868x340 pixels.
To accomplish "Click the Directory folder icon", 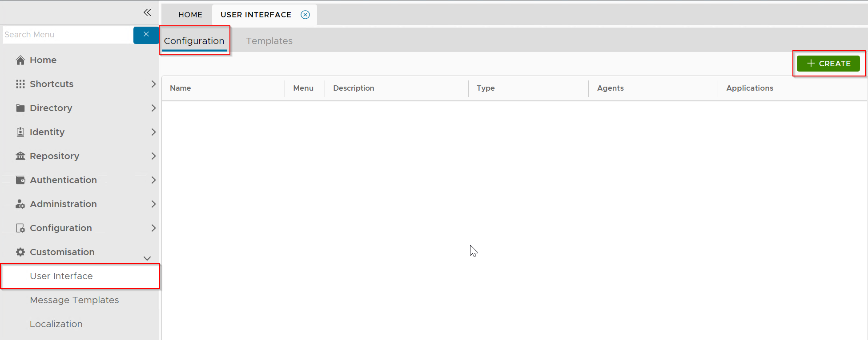I will (x=20, y=108).
